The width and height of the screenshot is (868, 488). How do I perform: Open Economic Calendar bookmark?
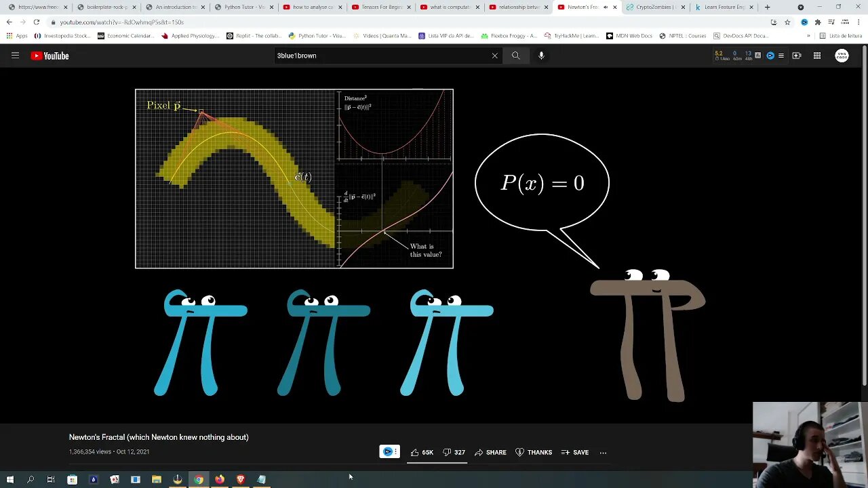pos(125,36)
